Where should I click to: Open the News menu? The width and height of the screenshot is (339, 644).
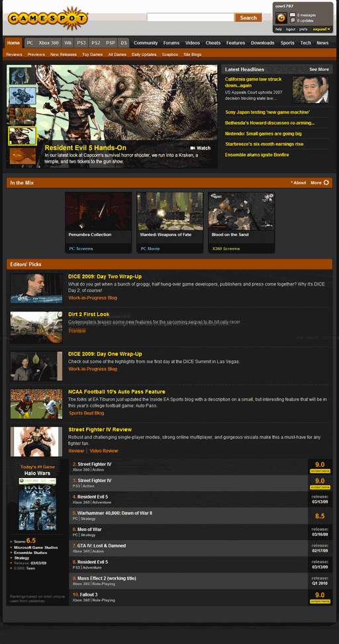[x=322, y=43]
